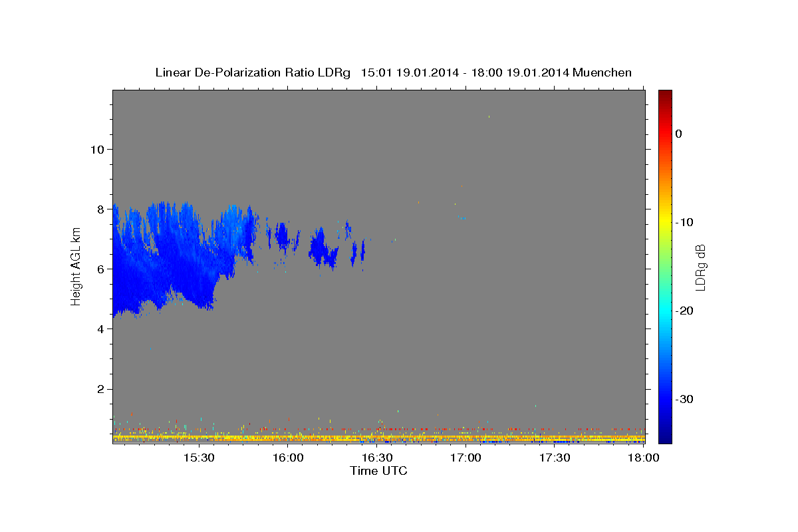
Task: Click the 'Time UTC' axis label
Action: click(378, 471)
